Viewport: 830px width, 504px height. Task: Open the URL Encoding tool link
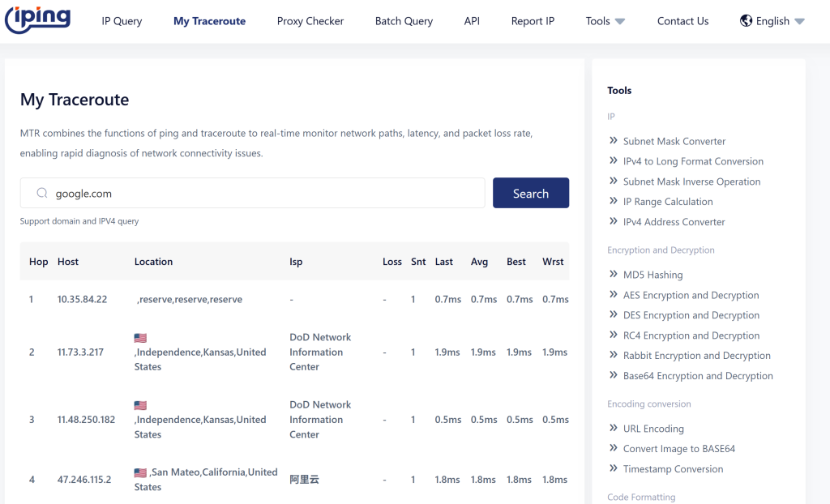pos(653,429)
